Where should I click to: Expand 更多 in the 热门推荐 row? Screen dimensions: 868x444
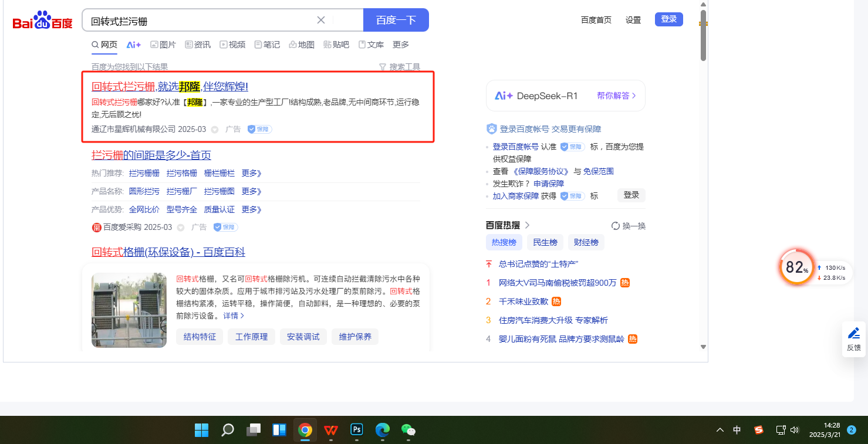coord(251,173)
